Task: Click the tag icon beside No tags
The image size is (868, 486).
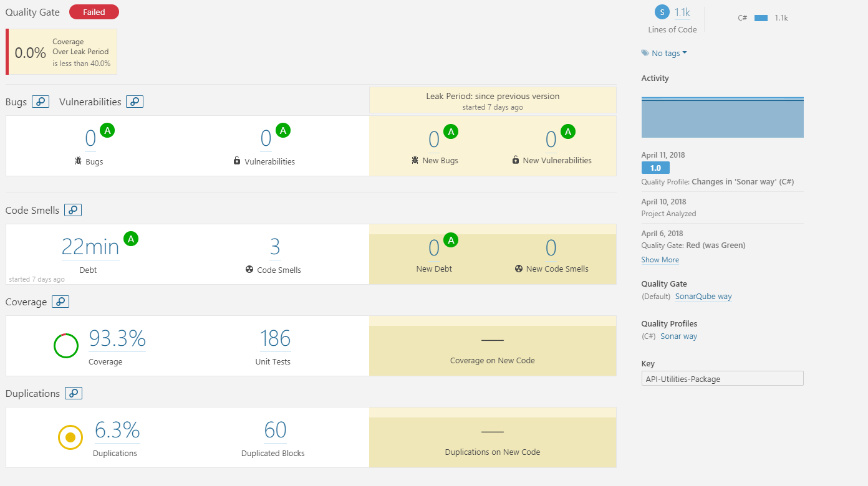Action: tap(645, 53)
